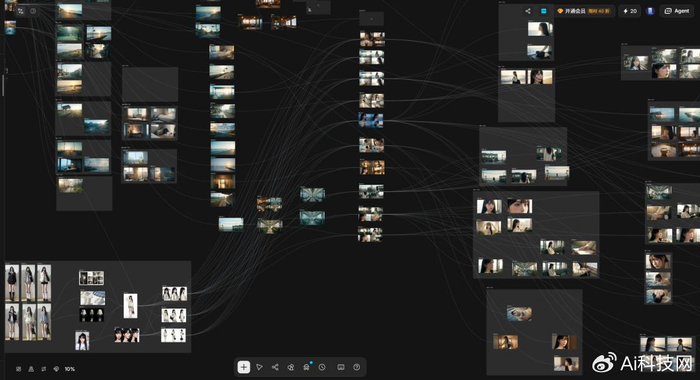700x380 pixels.
Task: Click the share icon in the top bar
Action: (x=528, y=11)
